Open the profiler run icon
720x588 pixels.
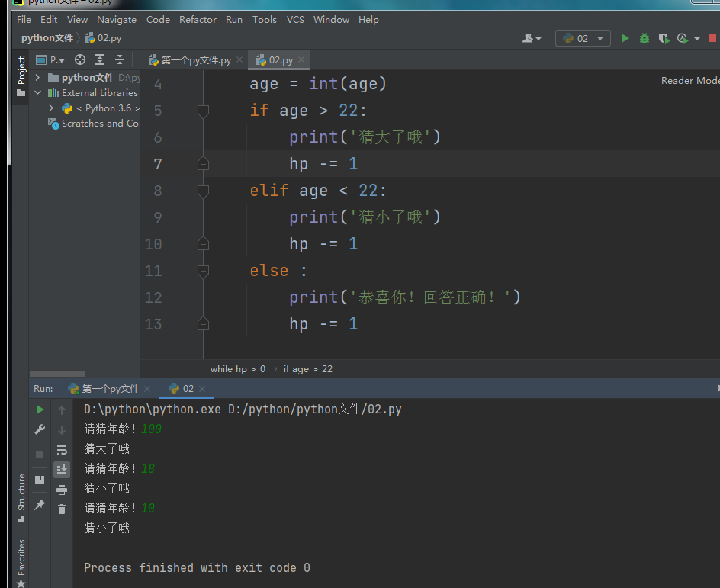click(x=683, y=38)
